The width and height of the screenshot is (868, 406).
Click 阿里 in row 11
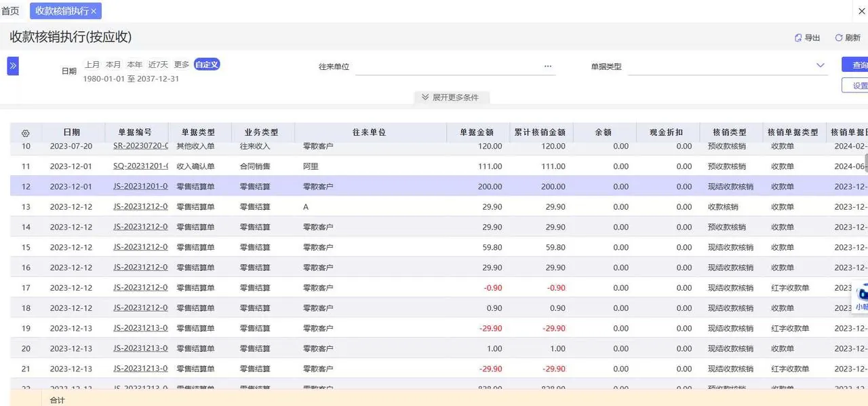click(311, 166)
